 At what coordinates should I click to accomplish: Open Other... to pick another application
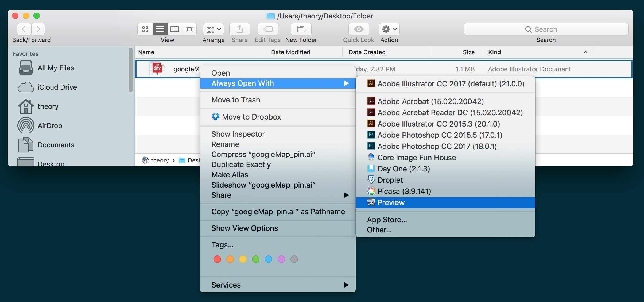click(379, 230)
